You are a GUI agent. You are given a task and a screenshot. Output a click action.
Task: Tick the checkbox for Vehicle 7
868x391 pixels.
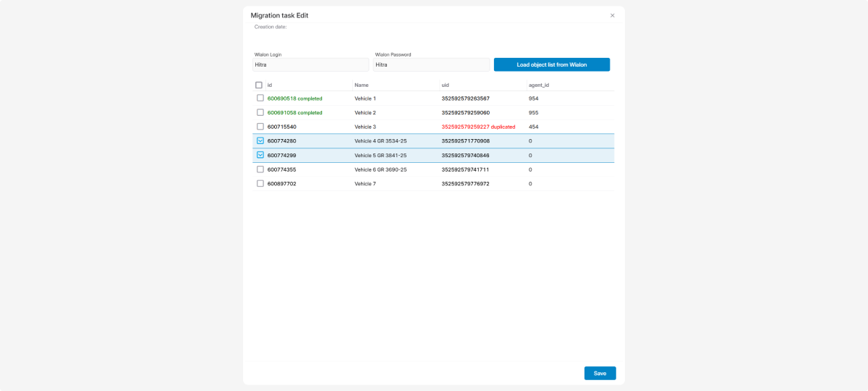(260, 184)
